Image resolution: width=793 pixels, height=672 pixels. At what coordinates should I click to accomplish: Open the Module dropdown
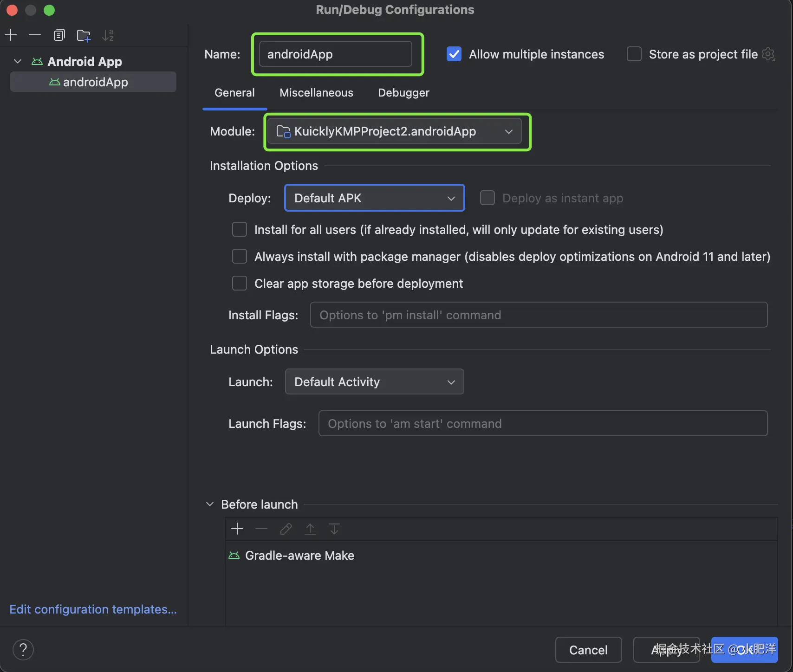tap(394, 132)
